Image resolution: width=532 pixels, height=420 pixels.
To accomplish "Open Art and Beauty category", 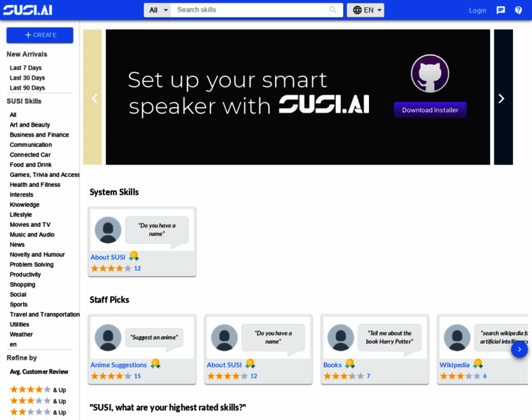I will (30, 125).
